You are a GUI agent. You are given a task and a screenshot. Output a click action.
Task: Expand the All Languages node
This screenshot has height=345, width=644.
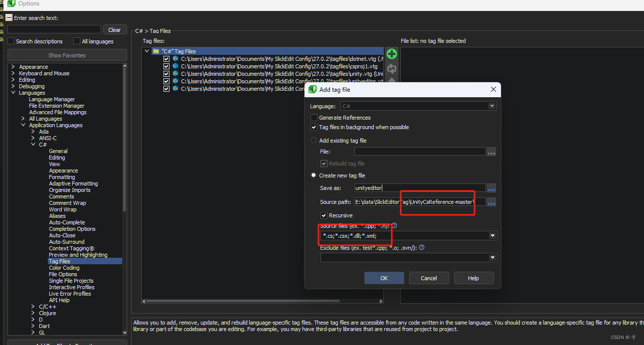(x=23, y=119)
